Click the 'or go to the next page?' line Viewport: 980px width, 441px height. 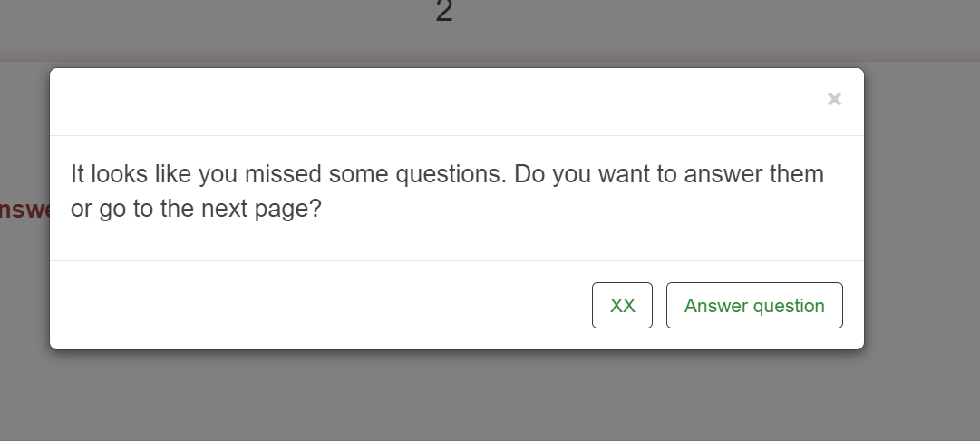click(196, 209)
